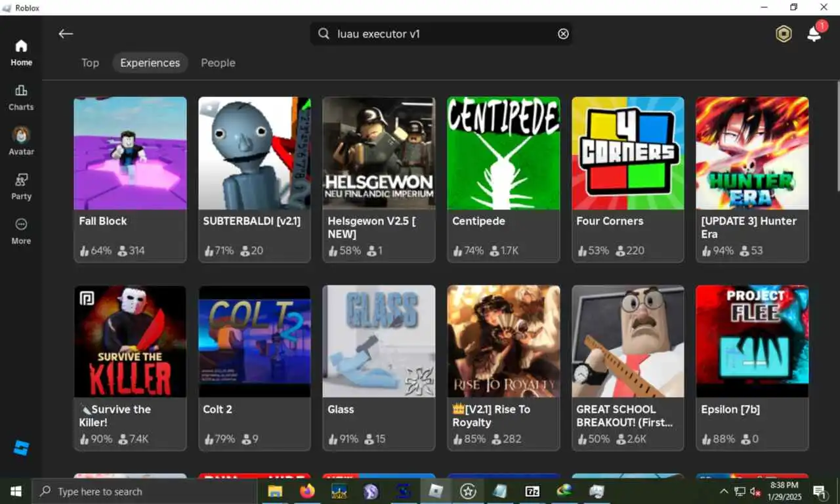Open the notifications bell
Screen dimensions: 840x504
coord(814,34)
